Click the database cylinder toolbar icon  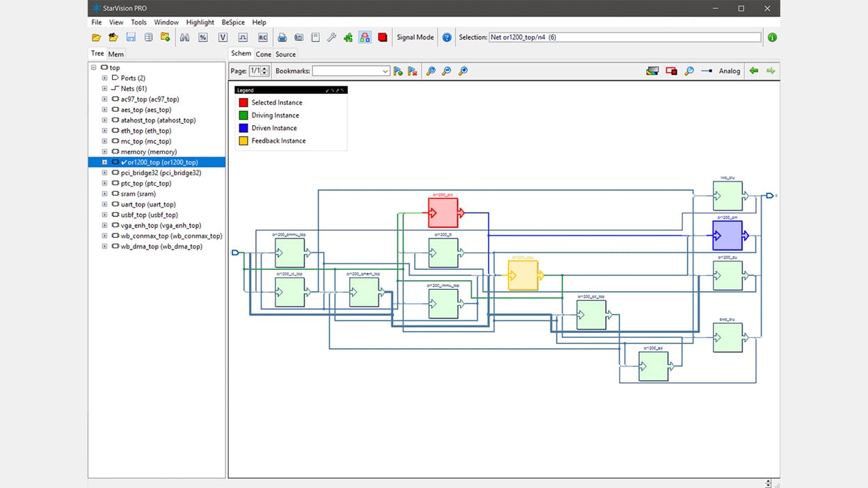coord(148,38)
